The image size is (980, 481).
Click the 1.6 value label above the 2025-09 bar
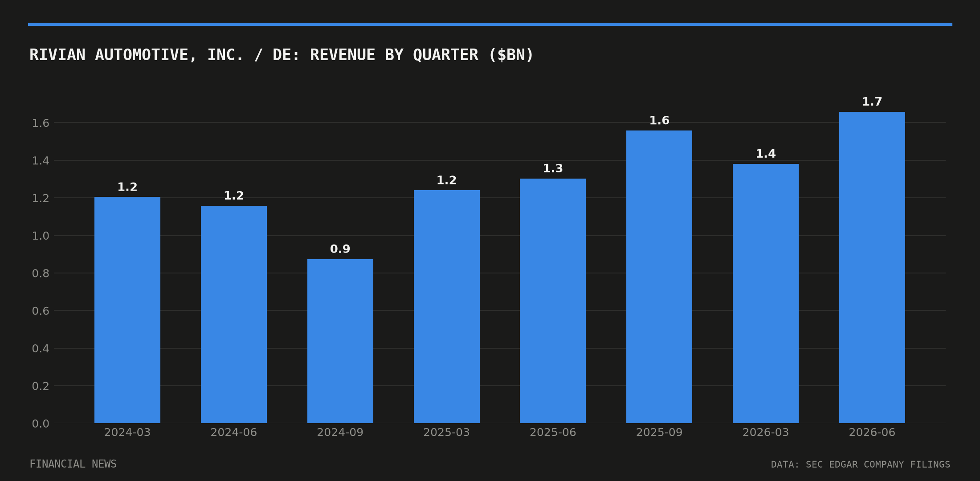[659, 121]
